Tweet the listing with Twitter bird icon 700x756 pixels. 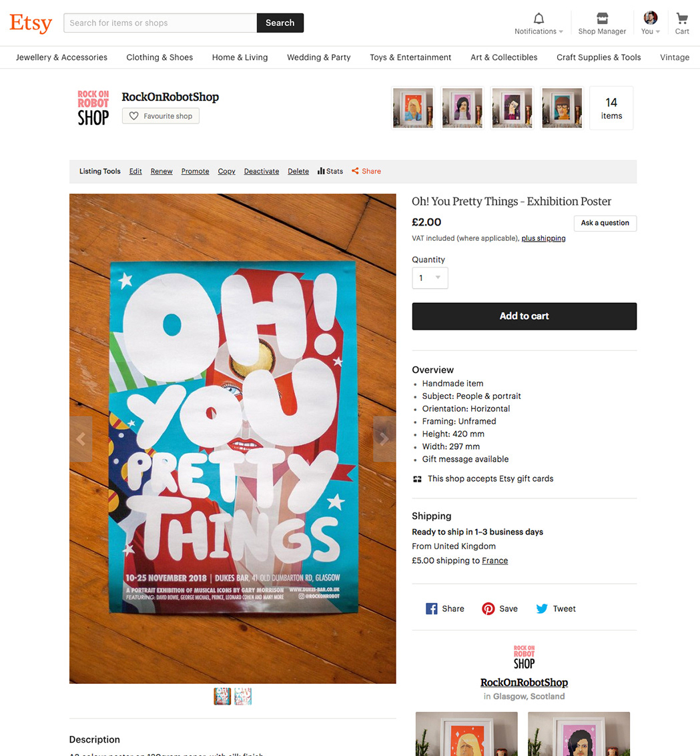pyautogui.click(x=542, y=609)
